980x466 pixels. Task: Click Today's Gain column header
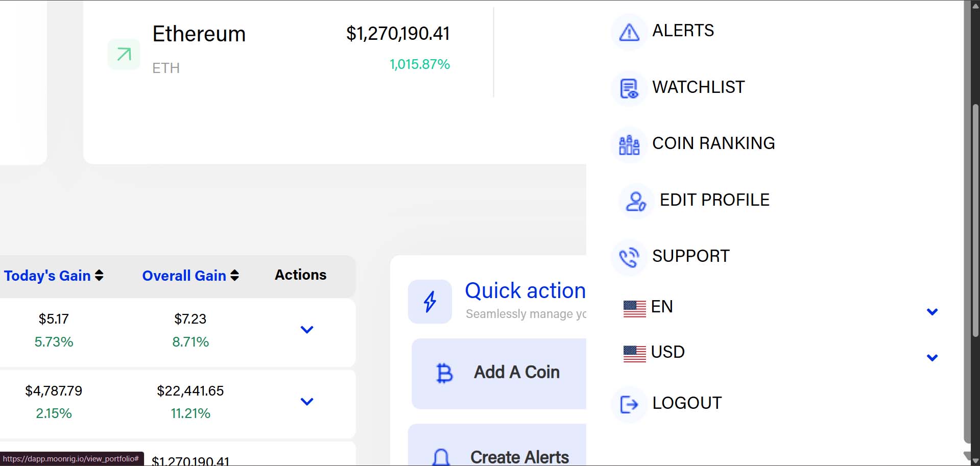[47, 276]
